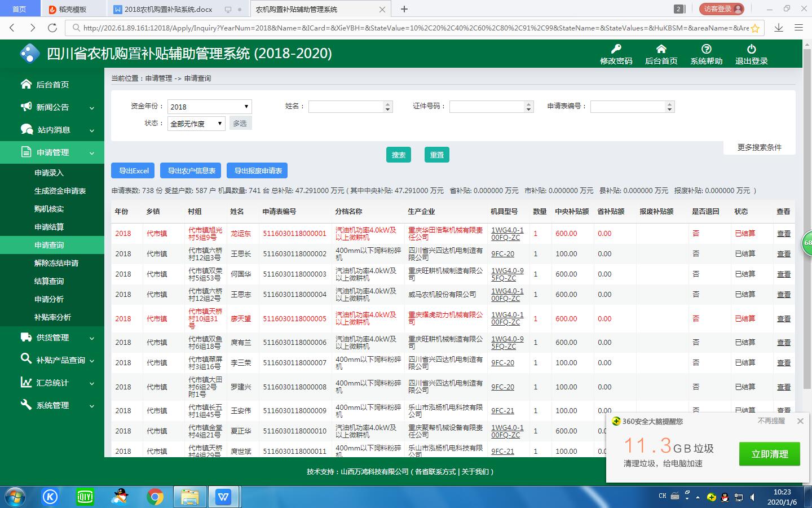The height and width of the screenshot is (508, 812).
Task: Click 查看 link for 龙运东 row
Action: tap(784, 233)
